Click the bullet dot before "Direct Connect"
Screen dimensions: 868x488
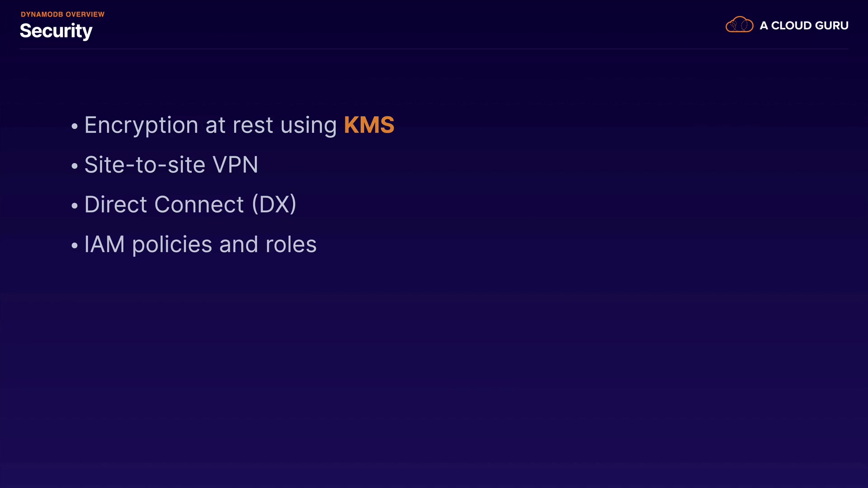75,206
